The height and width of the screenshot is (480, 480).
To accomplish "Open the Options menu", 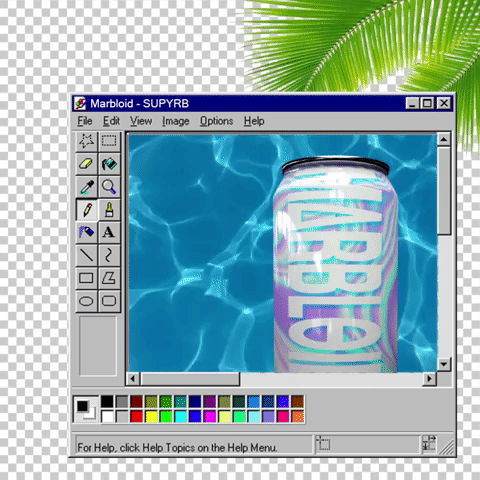I will tap(216, 121).
